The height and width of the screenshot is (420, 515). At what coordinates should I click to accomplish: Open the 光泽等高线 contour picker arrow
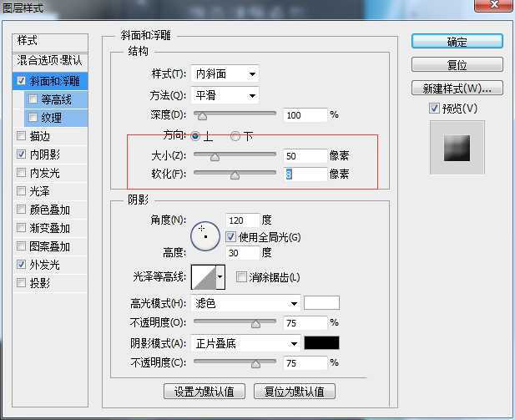point(220,276)
